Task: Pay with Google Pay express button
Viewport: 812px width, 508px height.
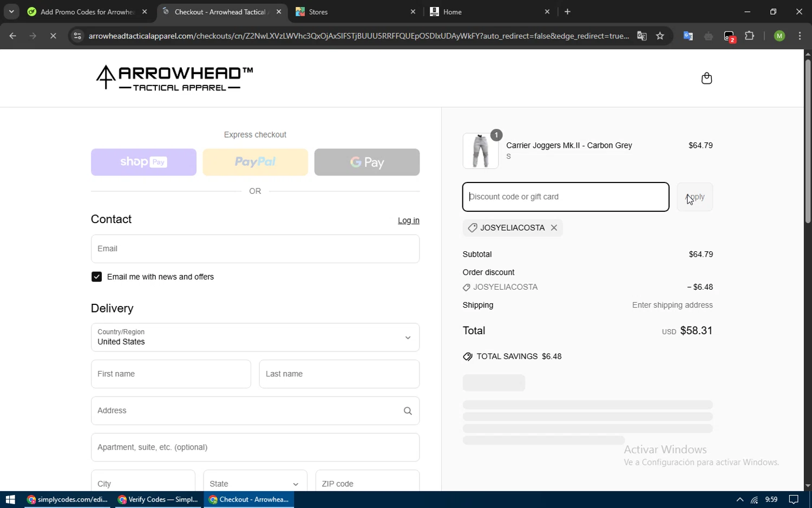Action: [367, 162]
